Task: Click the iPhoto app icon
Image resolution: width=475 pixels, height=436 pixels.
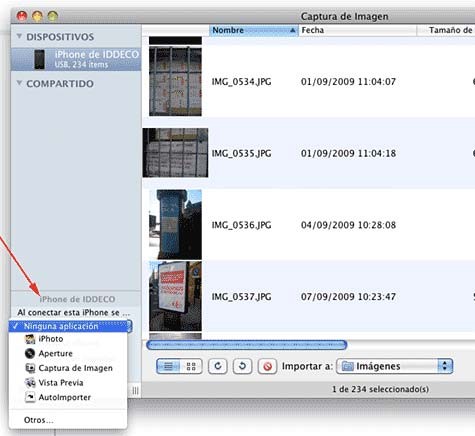Action: (x=30, y=339)
